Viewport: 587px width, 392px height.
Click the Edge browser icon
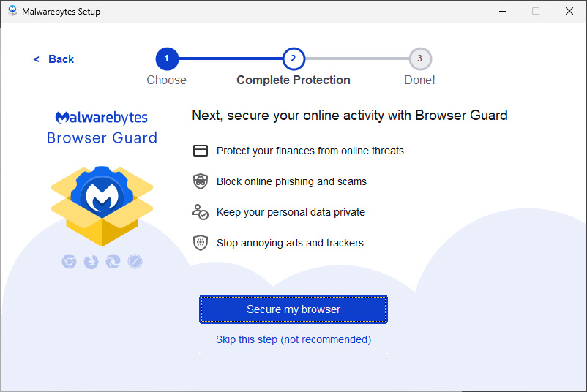point(113,261)
